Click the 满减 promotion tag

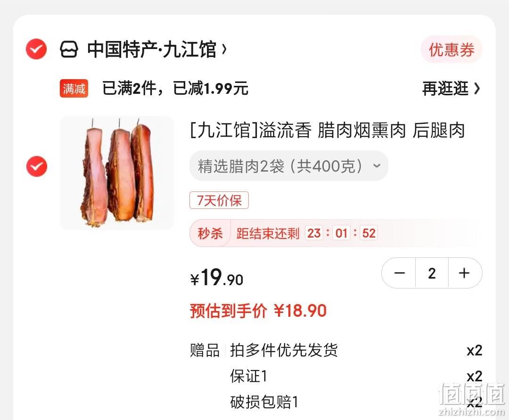click(74, 88)
